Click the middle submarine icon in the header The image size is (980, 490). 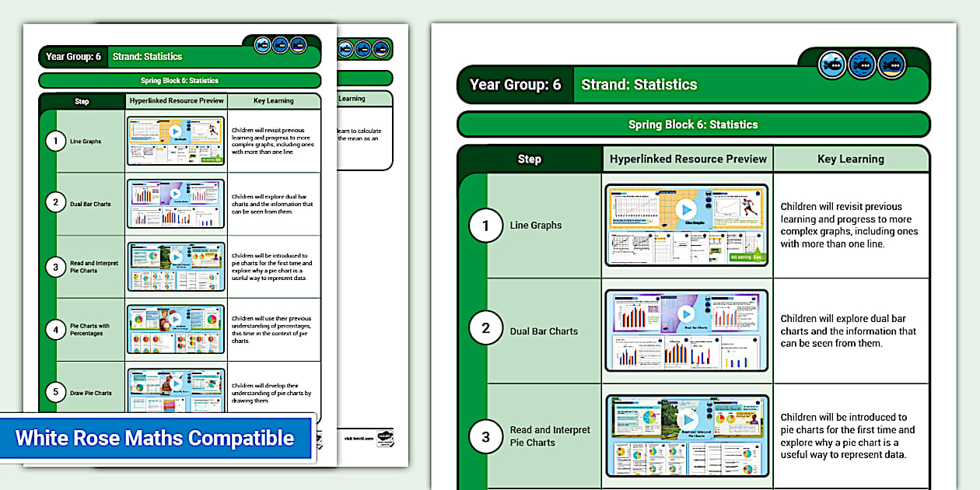tap(861, 65)
